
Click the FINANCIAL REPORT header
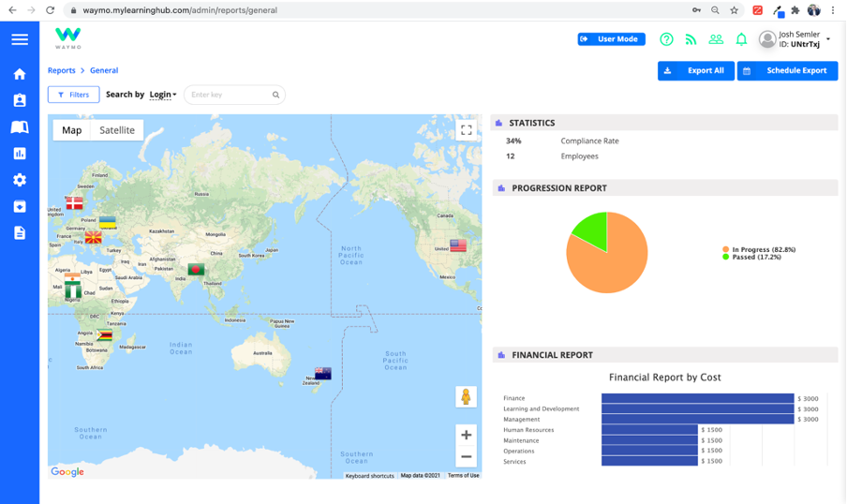point(664,355)
